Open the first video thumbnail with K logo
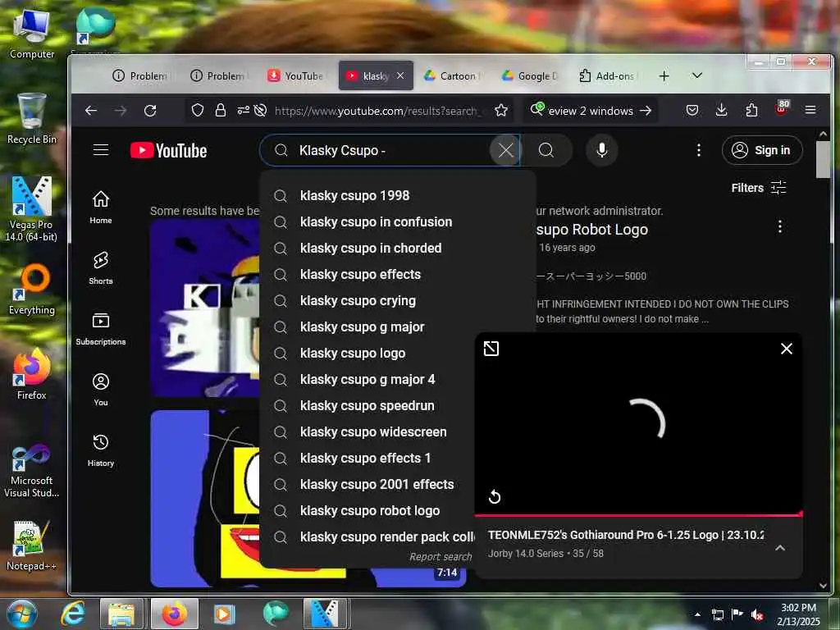The height and width of the screenshot is (630, 840). coord(204,308)
